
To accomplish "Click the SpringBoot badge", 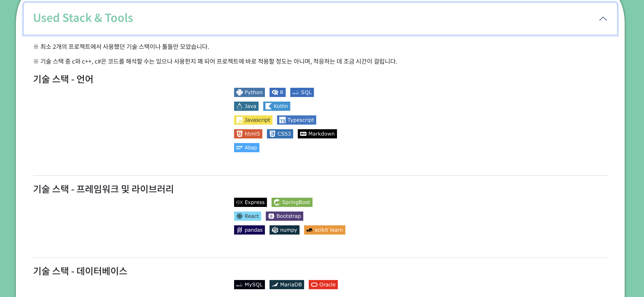I will click(292, 202).
